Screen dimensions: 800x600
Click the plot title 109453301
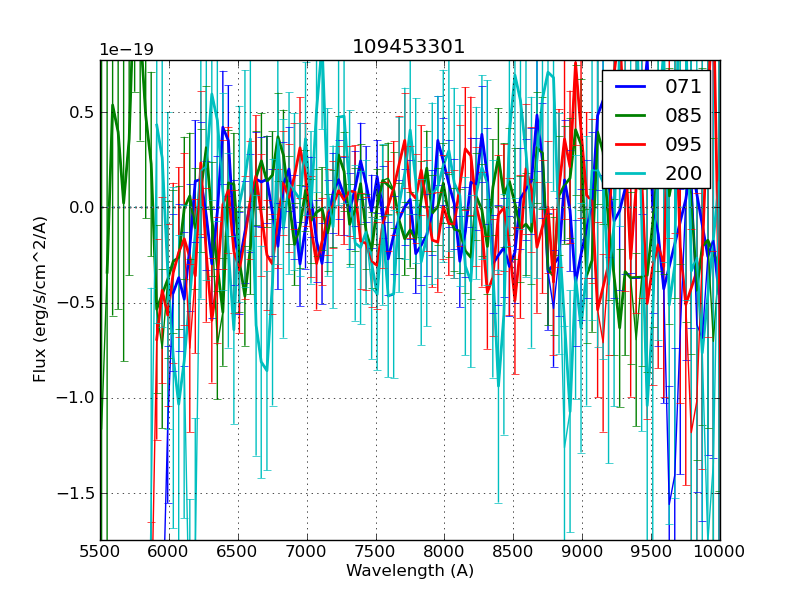pyautogui.click(x=409, y=47)
